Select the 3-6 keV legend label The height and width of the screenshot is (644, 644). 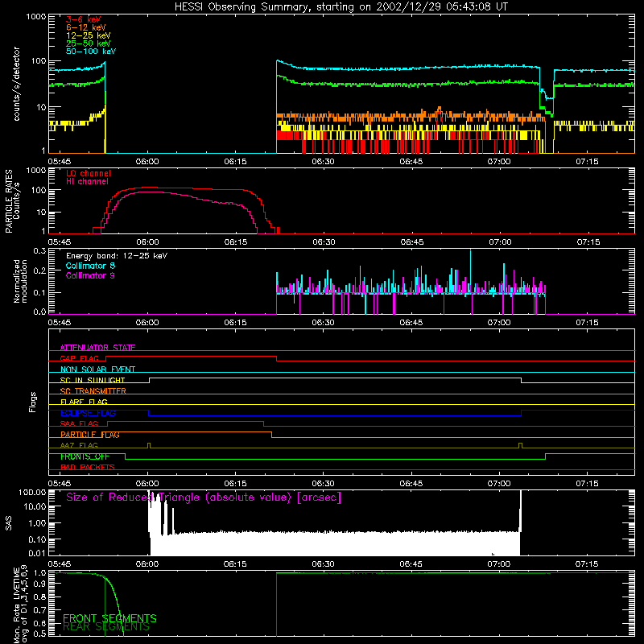[x=84, y=19]
